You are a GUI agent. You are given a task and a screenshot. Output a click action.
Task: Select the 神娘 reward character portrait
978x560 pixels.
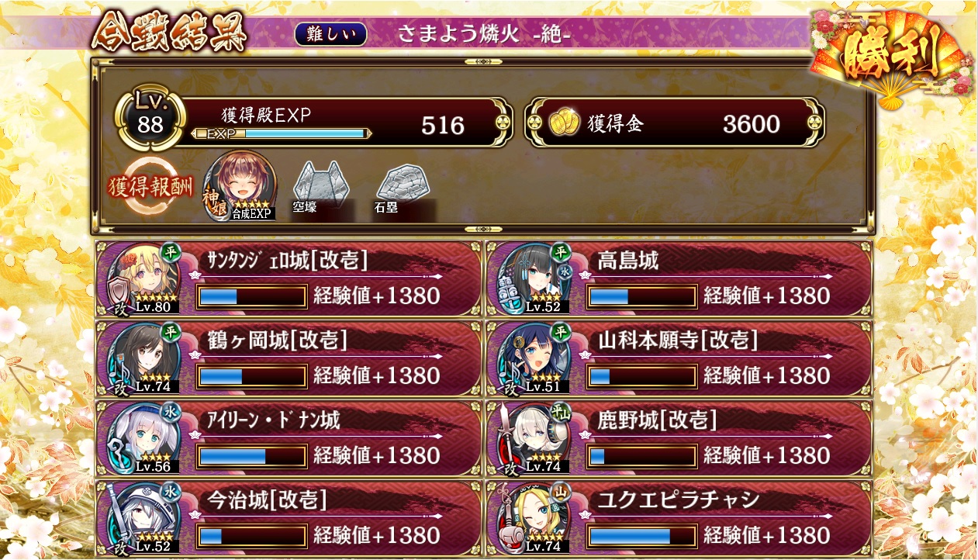pyautogui.click(x=241, y=186)
